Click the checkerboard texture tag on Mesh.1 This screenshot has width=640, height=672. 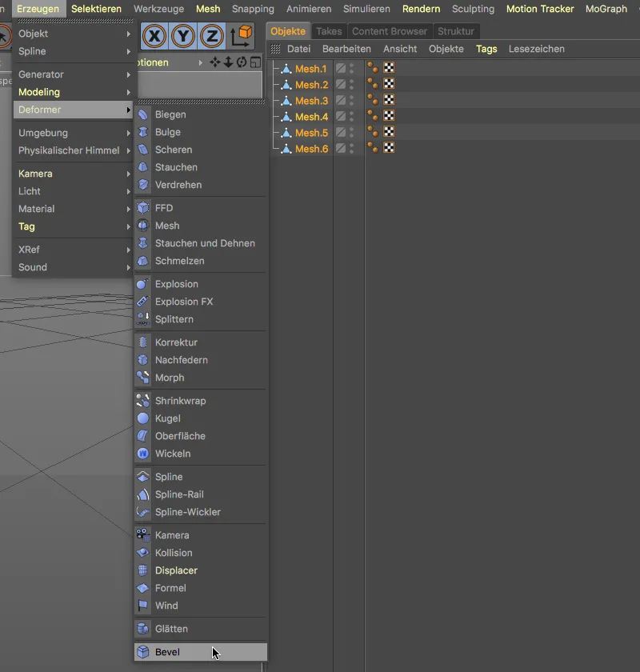click(389, 68)
